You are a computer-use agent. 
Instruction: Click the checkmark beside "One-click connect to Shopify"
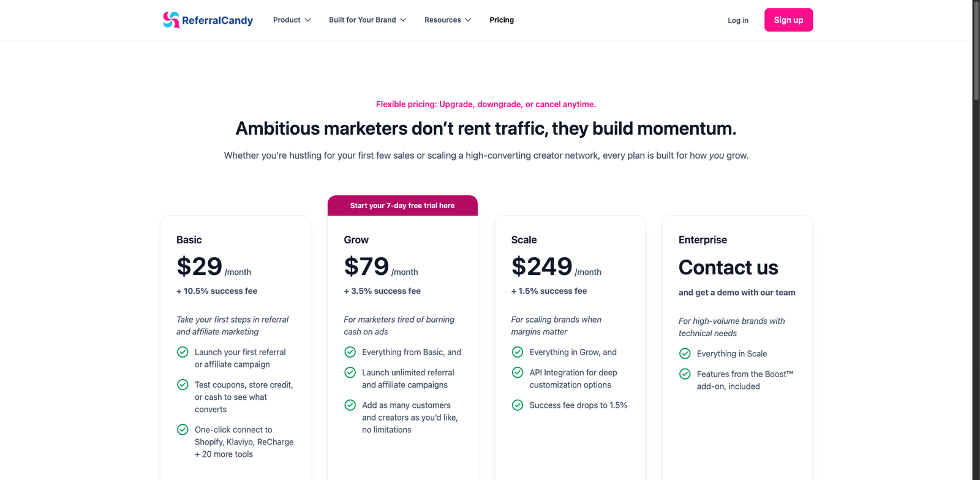pos(183,430)
